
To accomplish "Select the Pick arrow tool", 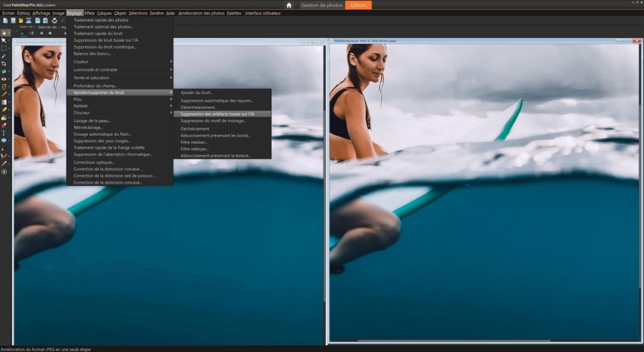I will tap(4, 40).
